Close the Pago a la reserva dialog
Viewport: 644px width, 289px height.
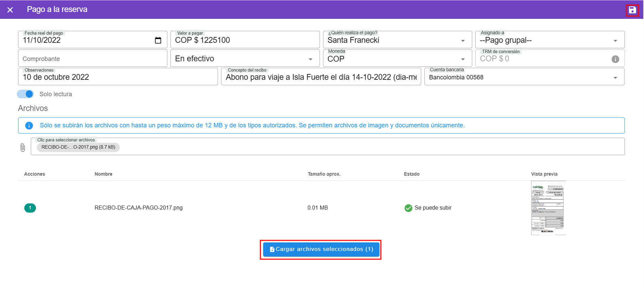(x=10, y=10)
